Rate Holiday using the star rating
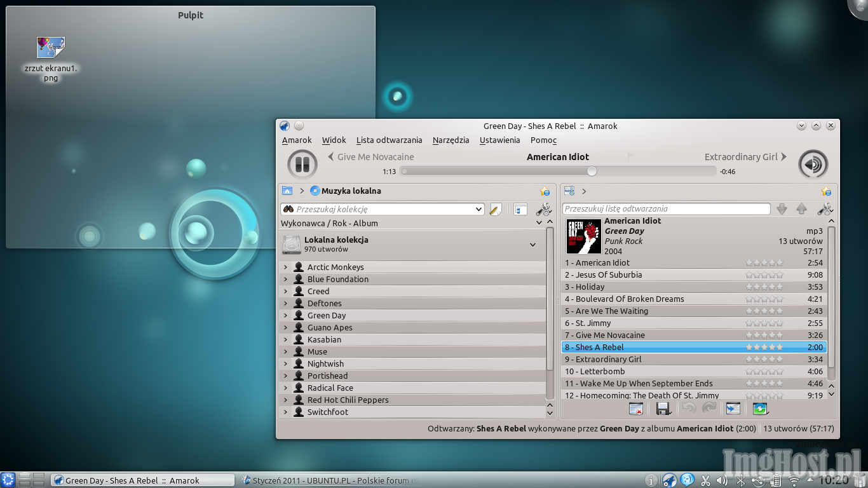This screenshot has height=488, width=868. point(764,287)
